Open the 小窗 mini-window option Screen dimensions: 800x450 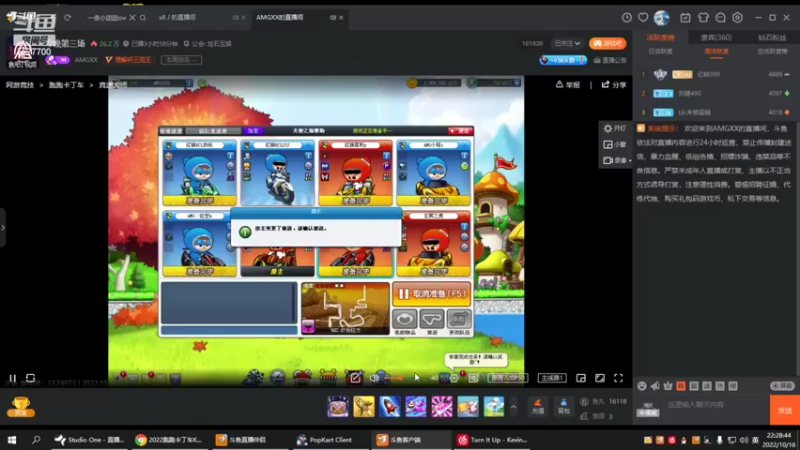click(x=615, y=144)
